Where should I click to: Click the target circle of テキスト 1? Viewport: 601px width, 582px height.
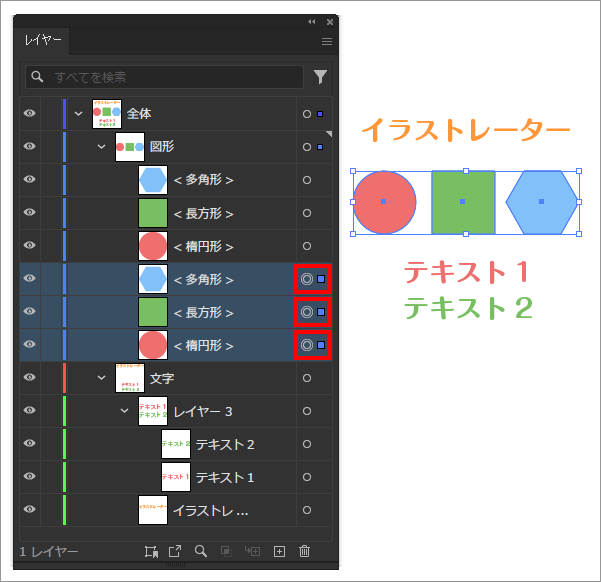pos(307,477)
